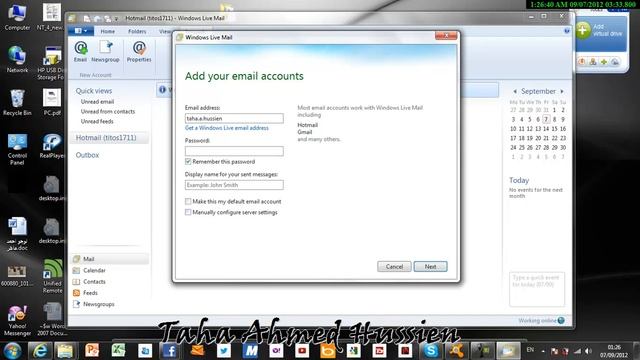
Task: Select the Yahoo! Messenger desktop icon
Action: pyautogui.click(x=17, y=321)
